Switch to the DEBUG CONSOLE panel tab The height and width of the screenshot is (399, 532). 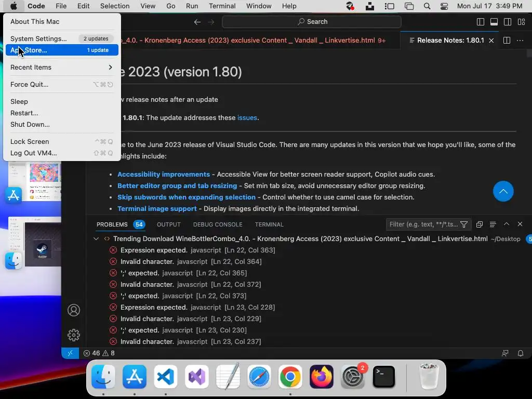[218, 224]
